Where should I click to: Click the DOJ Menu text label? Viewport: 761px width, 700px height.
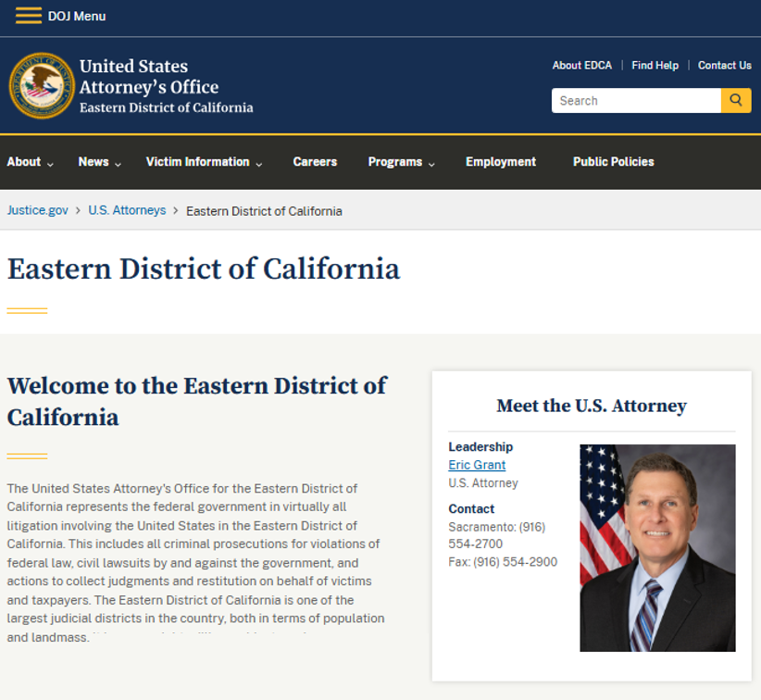[x=77, y=16]
